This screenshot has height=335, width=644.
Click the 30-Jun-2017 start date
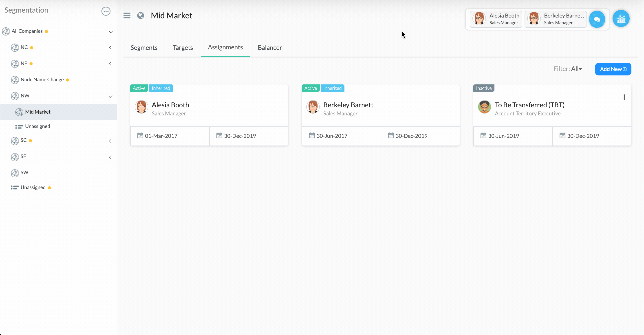tap(332, 136)
